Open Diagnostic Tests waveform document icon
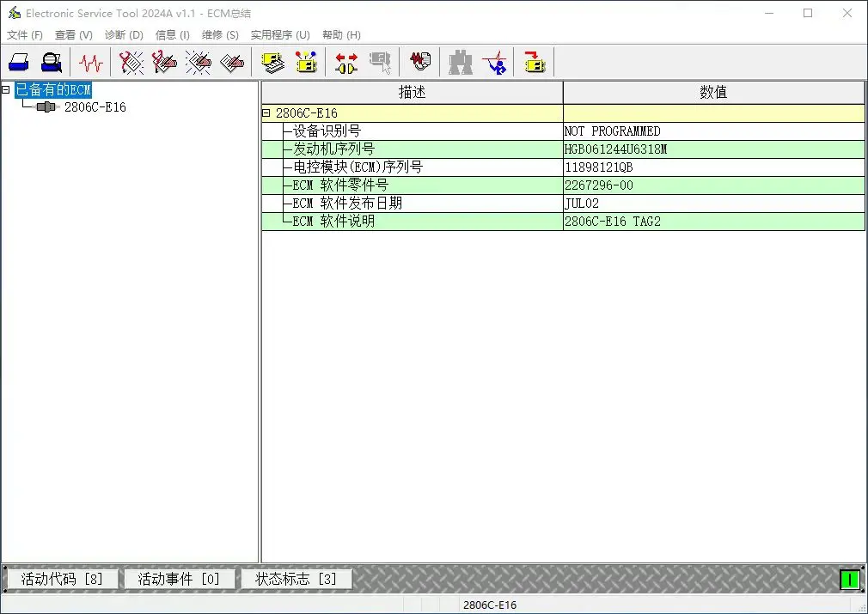The height and width of the screenshot is (614, 868). pos(421,62)
